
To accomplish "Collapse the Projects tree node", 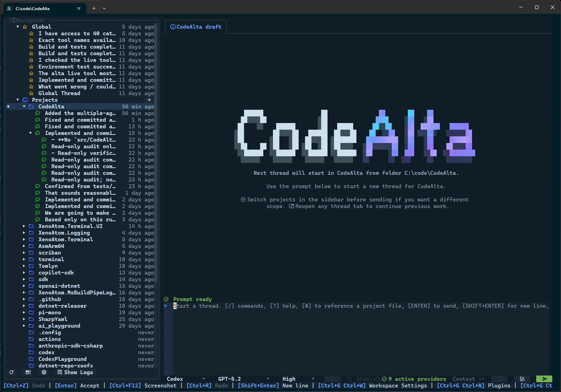I will 18,100.
